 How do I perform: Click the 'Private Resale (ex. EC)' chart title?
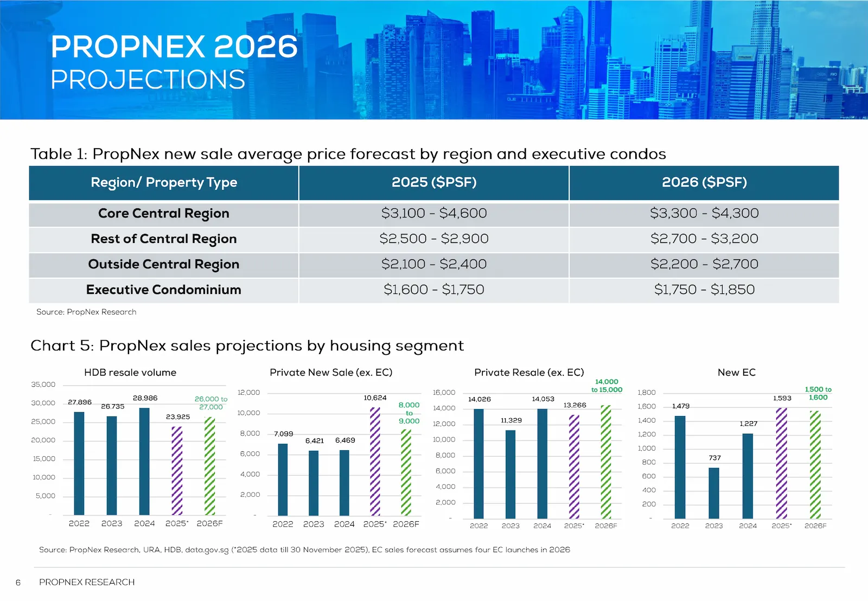pos(529,373)
